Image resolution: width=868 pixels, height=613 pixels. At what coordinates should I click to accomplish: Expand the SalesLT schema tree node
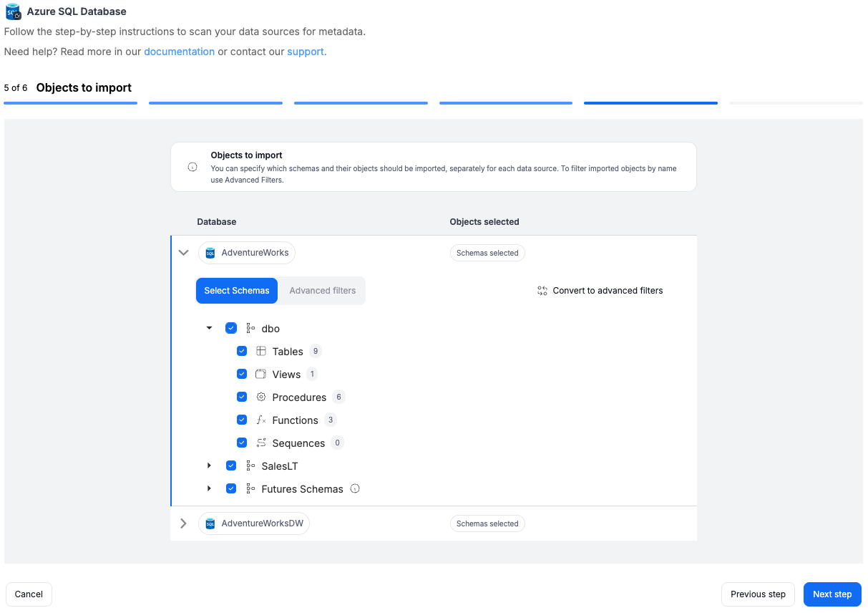coord(209,466)
